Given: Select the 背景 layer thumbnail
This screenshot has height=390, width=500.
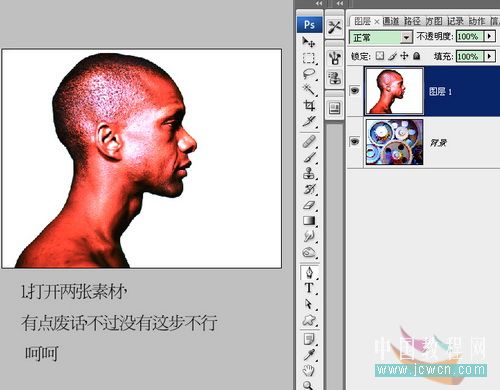Looking at the screenshot, I should point(394,142).
